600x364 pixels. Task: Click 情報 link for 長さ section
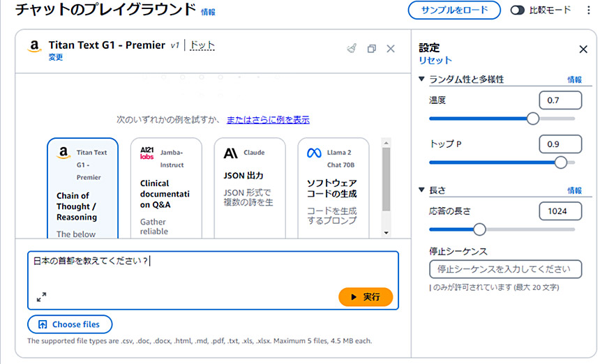click(574, 190)
